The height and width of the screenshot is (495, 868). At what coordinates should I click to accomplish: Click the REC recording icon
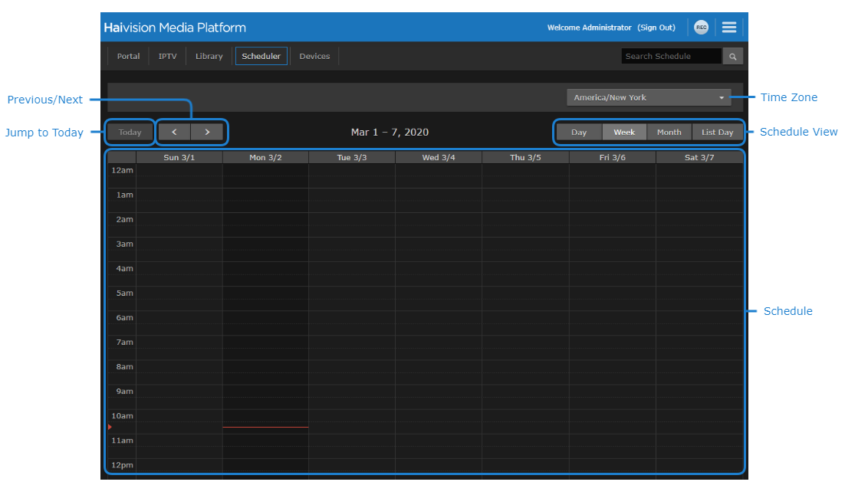(x=701, y=28)
